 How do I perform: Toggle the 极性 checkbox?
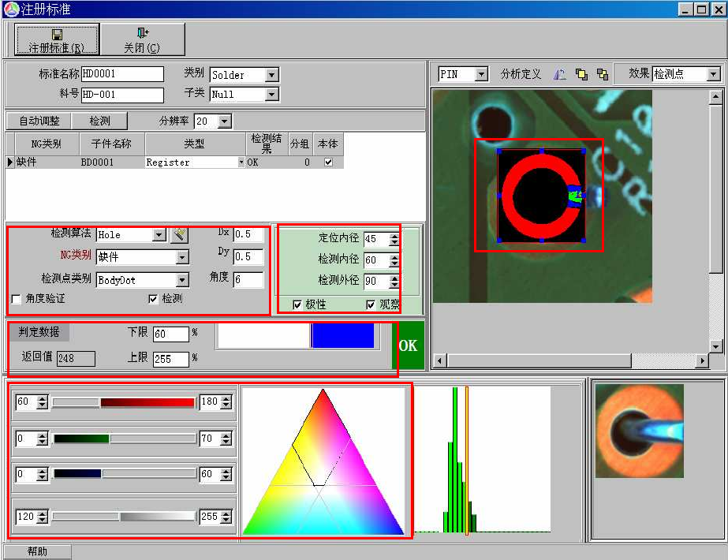tap(297, 305)
